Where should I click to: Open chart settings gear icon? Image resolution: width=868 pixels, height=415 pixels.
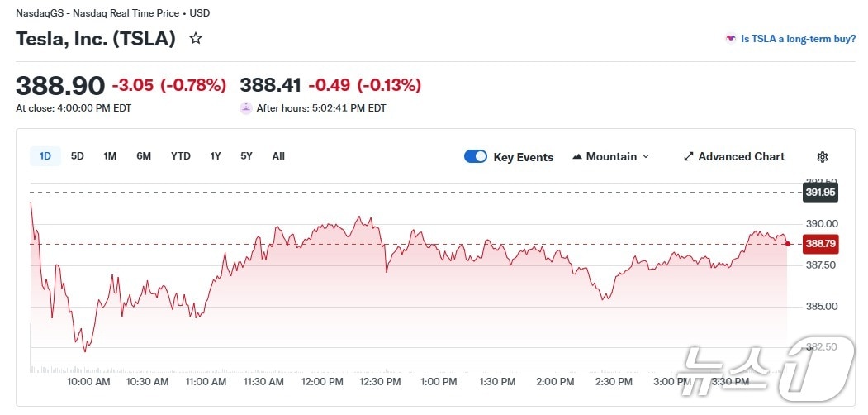(822, 157)
